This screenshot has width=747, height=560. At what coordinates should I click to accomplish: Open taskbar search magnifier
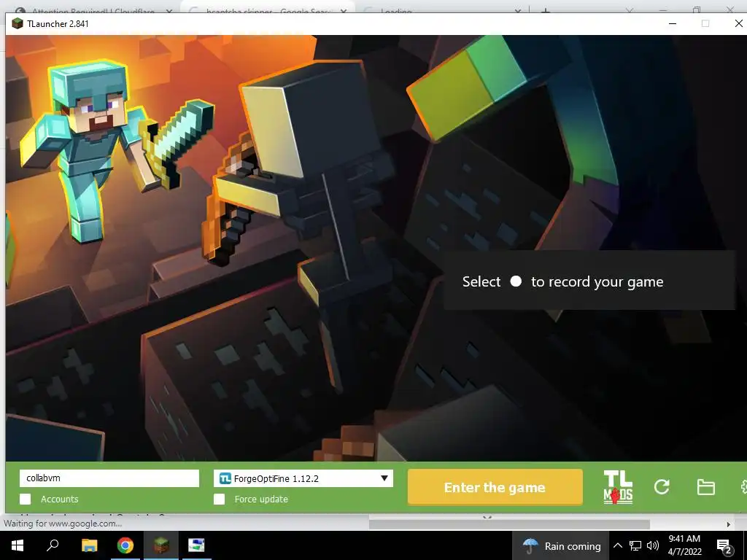coord(53,545)
